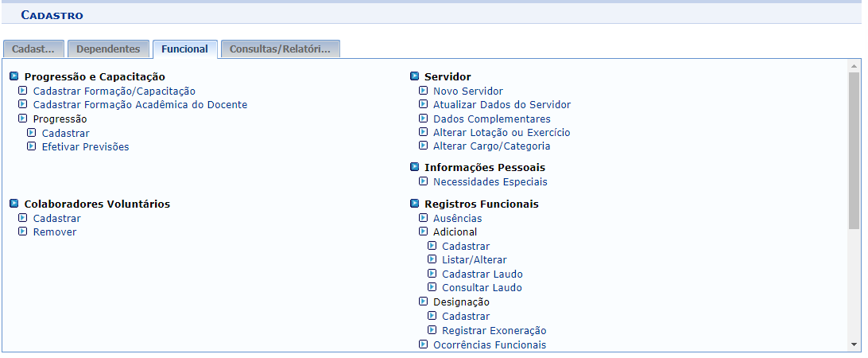Click the icon beside Novo Servidor
Image resolution: width=868 pixels, height=358 pixels.
tap(424, 91)
